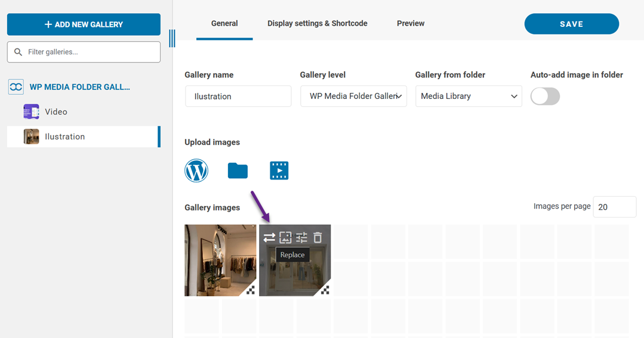
Task: Expand the Gallery from folder dropdown
Action: pos(469,97)
